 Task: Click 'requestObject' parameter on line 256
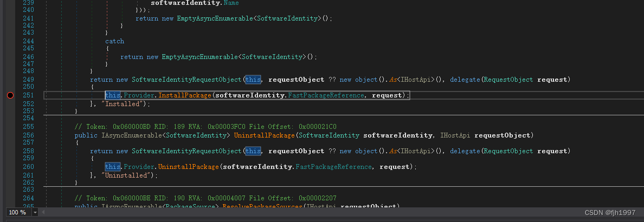pyautogui.click(x=502, y=135)
